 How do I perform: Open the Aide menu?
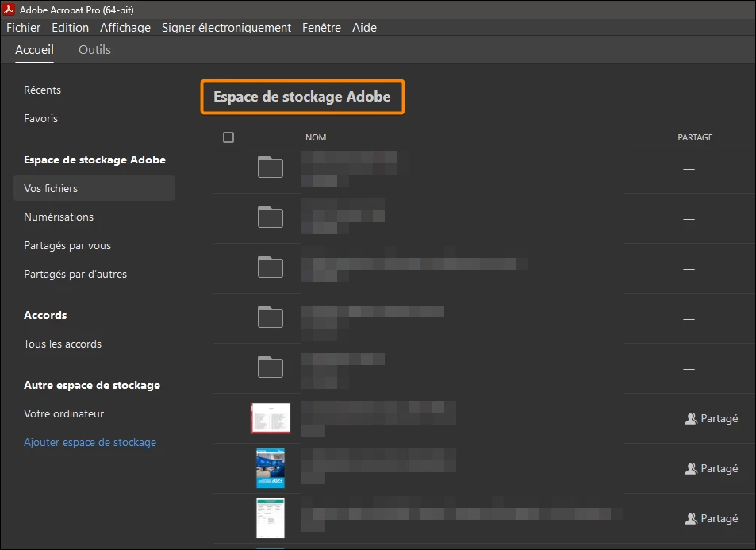[x=364, y=28]
